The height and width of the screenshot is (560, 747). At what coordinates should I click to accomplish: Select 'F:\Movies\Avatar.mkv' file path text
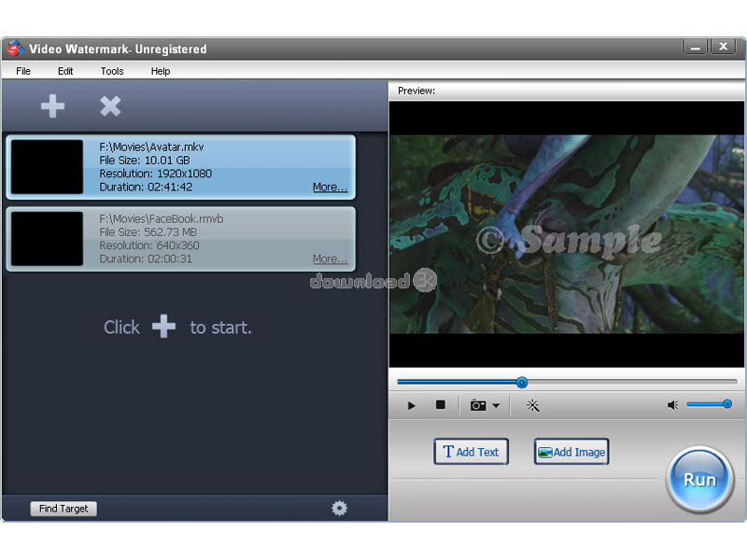point(151,147)
